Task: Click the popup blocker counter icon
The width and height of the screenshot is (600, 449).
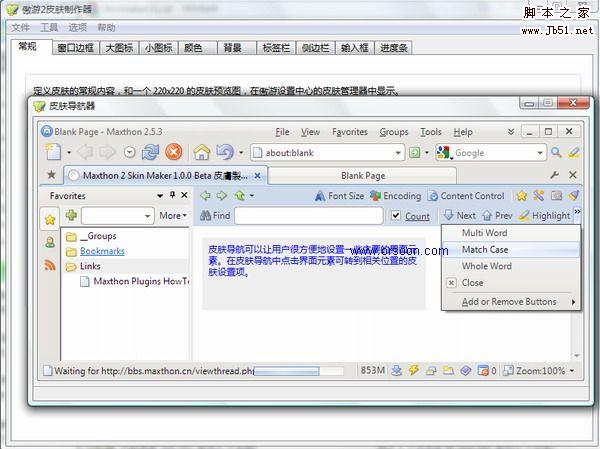Action: [x=483, y=371]
